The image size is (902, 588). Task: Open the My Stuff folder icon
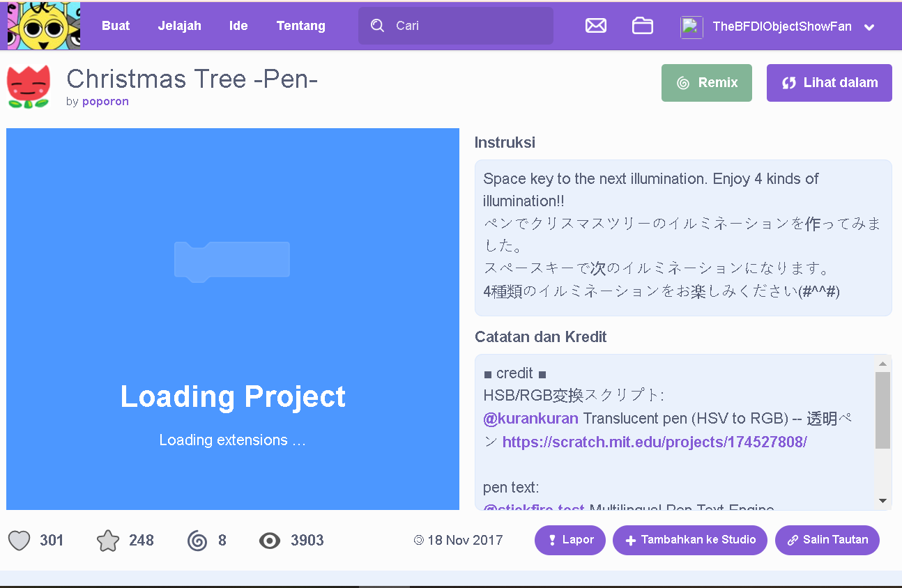pyautogui.click(x=642, y=26)
